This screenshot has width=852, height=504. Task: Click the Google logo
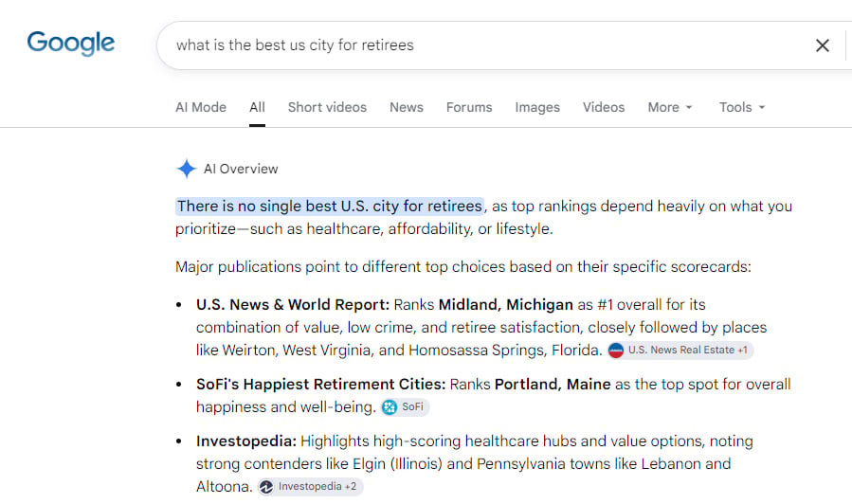tap(71, 44)
